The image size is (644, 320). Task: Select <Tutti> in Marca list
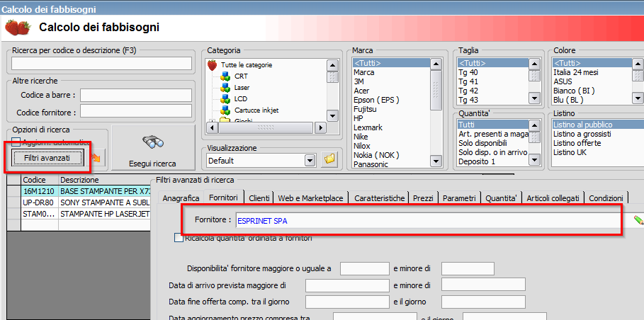coord(390,63)
